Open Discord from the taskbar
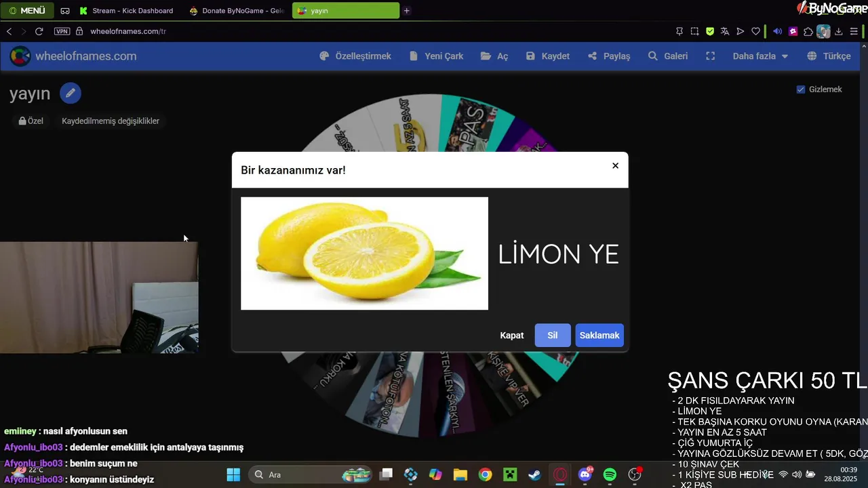 pos(585,474)
